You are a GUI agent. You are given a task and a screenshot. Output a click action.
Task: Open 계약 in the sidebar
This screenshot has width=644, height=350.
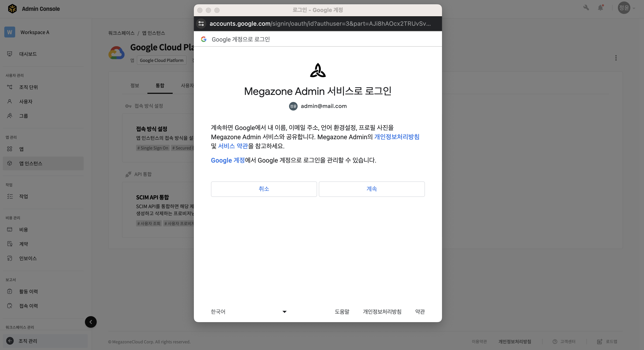[x=43, y=244]
